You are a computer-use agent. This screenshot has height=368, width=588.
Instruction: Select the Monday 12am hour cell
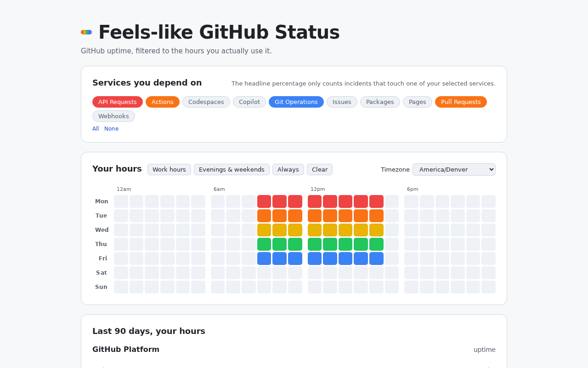121,201
